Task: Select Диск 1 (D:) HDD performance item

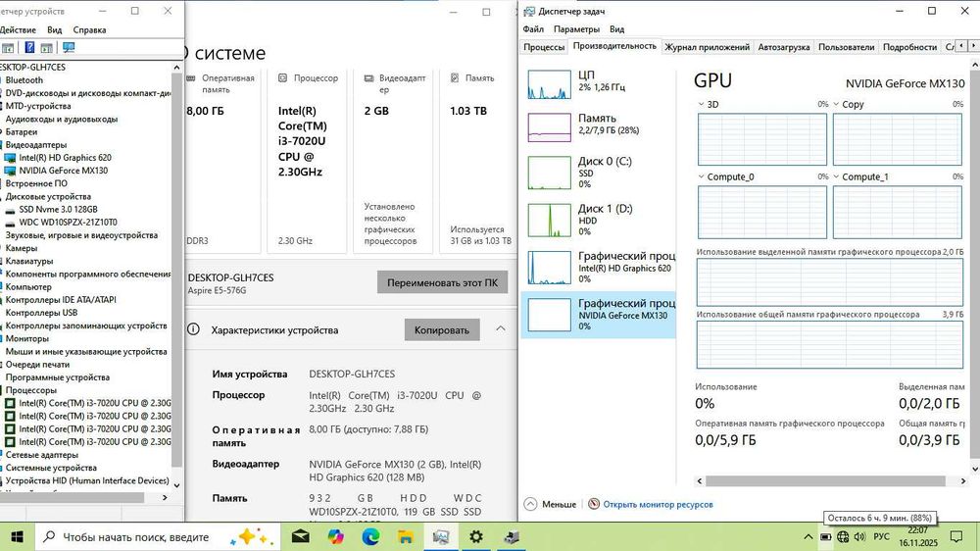Action: pyautogui.click(x=599, y=220)
